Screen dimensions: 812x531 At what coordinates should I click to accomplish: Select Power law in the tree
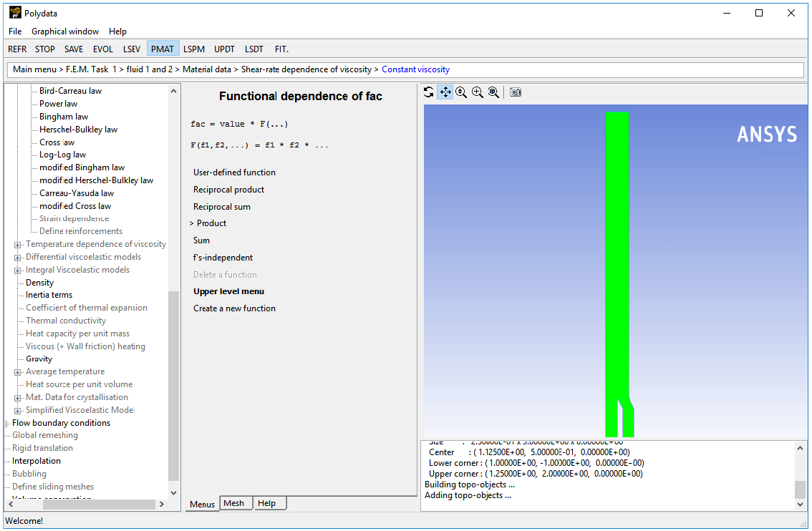coord(58,104)
